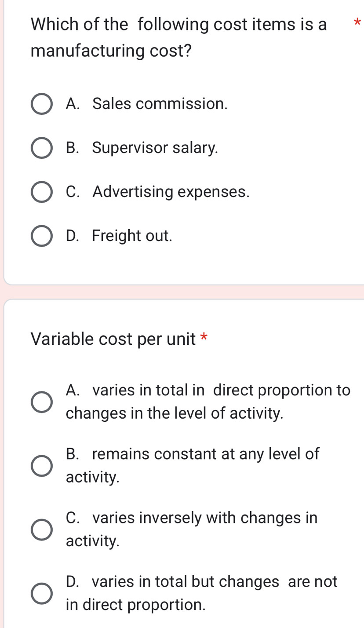Select radio for 'varies inversely with changes'
This screenshot has width=364, height=628.
click(42, 529)
